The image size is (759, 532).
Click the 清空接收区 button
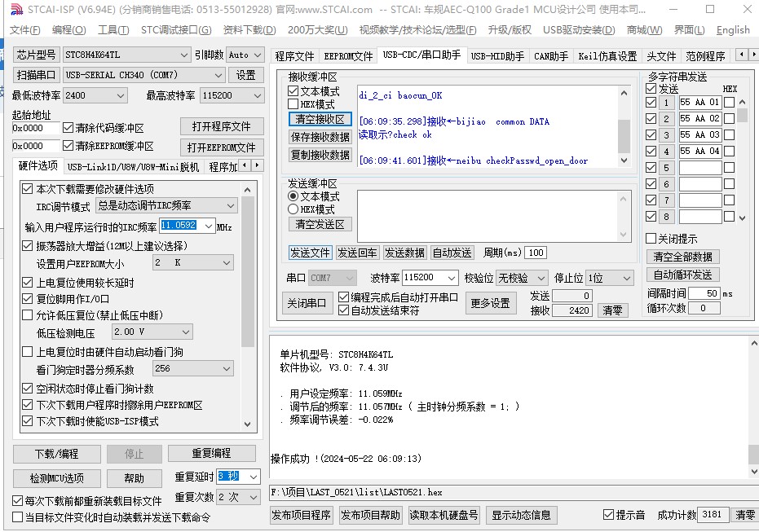[x=320, y=120]
